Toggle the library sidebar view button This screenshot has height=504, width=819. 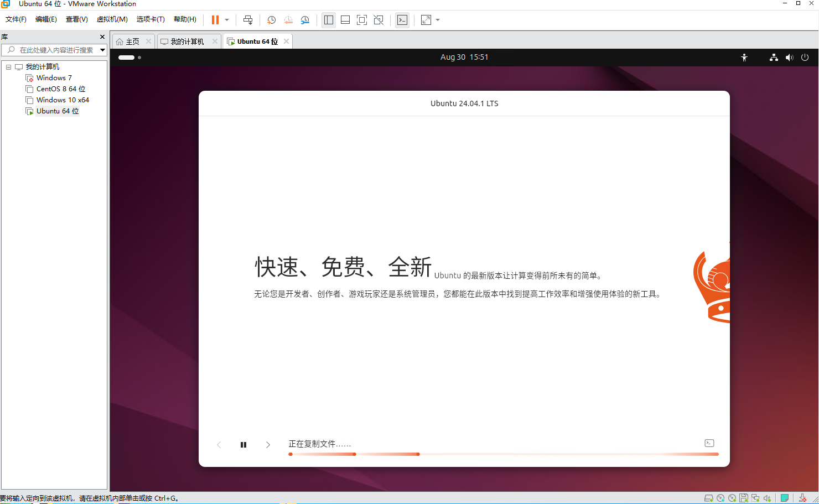(x=329, y=20)
